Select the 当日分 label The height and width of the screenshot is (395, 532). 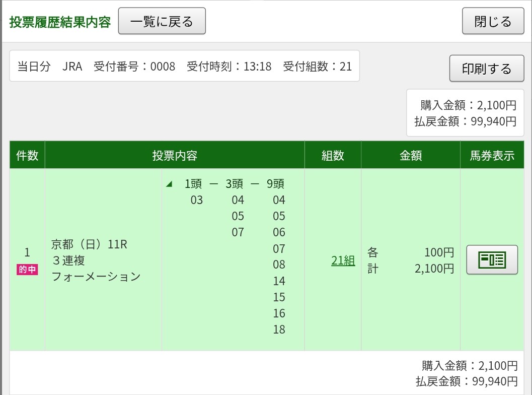(x=34, y=66)
